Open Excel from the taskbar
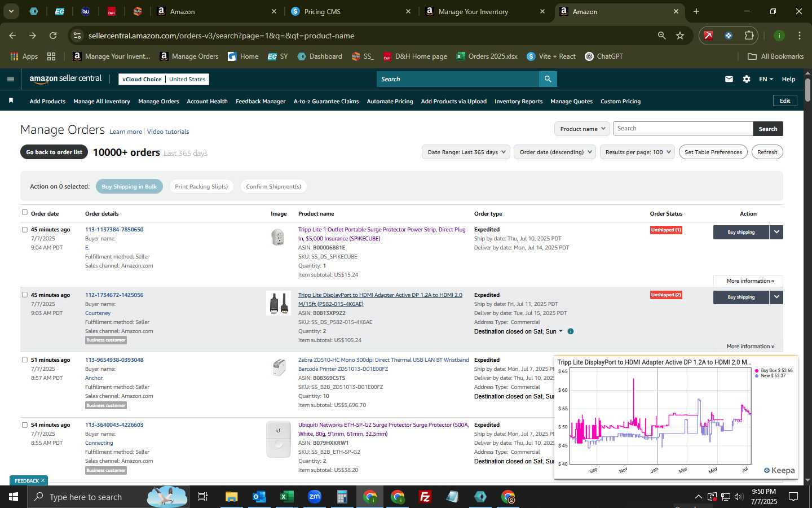812x508 pixels. pos(286,497)
